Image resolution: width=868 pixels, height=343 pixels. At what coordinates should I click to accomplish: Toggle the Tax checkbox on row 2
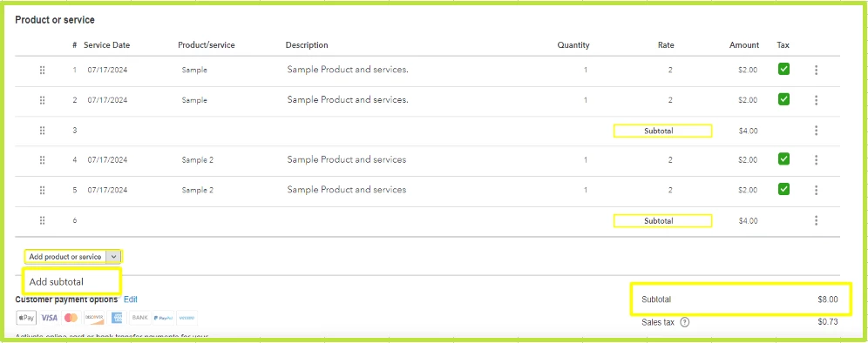(x=783, y=99)
